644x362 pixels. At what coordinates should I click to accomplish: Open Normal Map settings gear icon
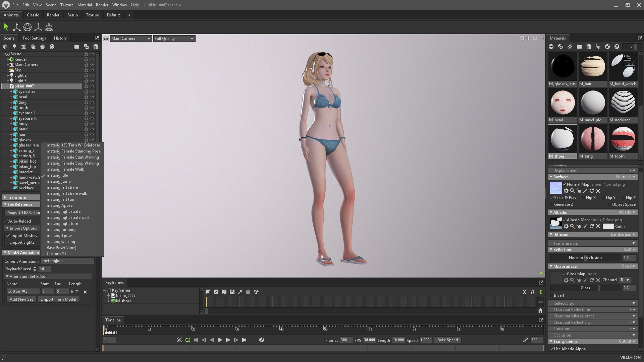point(566,191)
